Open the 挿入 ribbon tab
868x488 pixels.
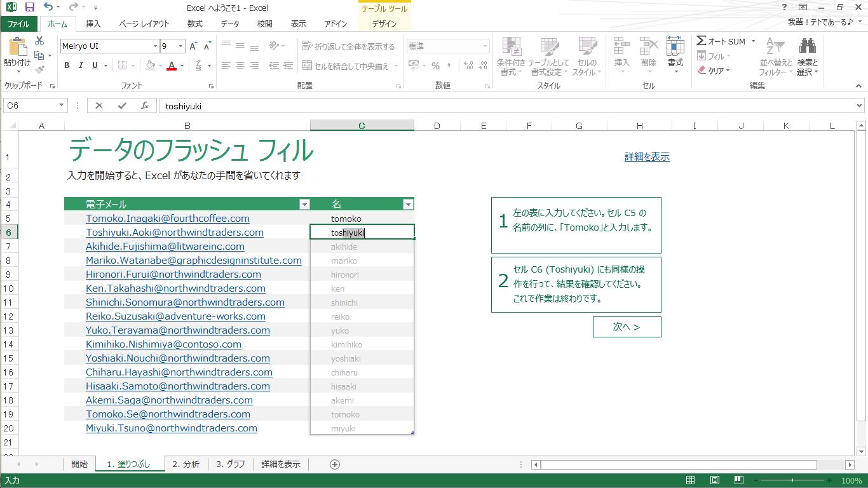[x=93, y=24]
